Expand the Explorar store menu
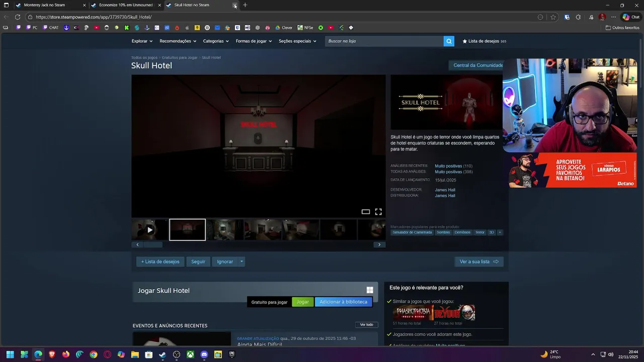The width and height of the screenshot is (644, 362). [x=141, y=41]
